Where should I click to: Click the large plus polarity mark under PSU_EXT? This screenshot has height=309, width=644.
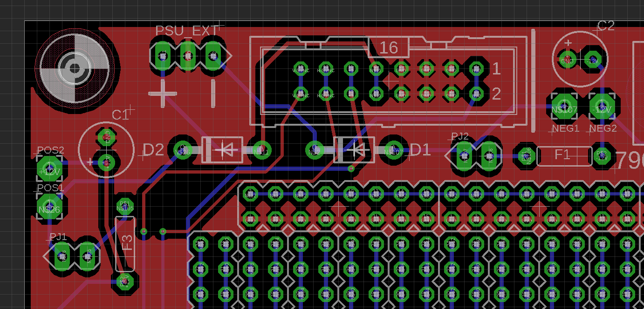(163, 94)
